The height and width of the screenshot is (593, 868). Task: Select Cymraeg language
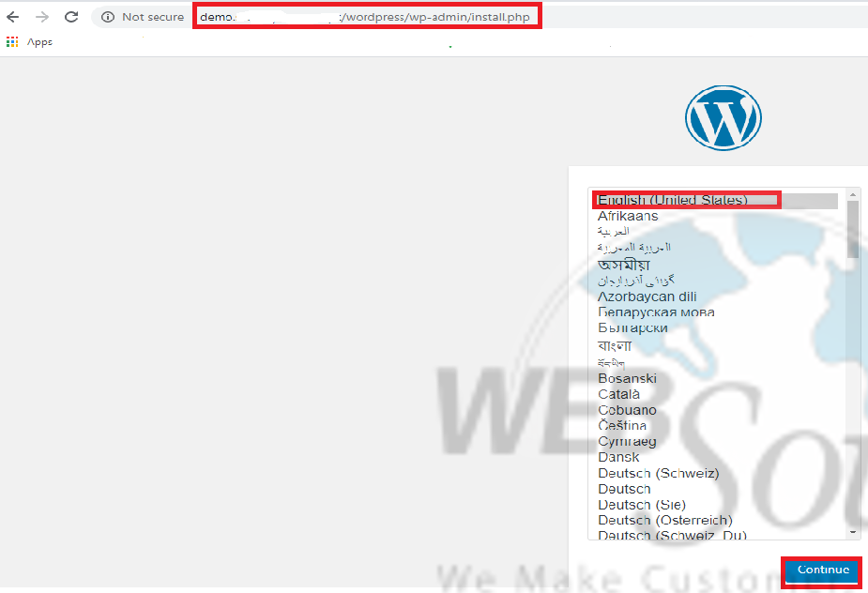(x=627, y=442)
